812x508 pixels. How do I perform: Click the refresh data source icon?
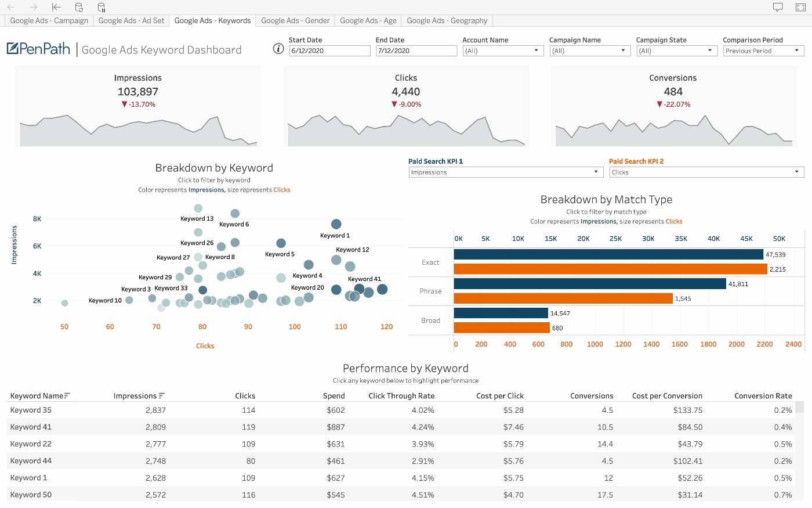[79, 7]
